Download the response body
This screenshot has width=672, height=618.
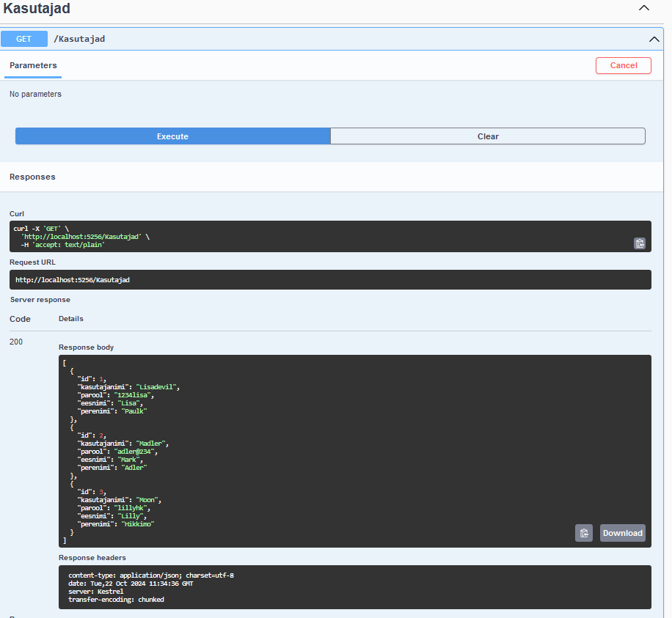click(622, 533)
